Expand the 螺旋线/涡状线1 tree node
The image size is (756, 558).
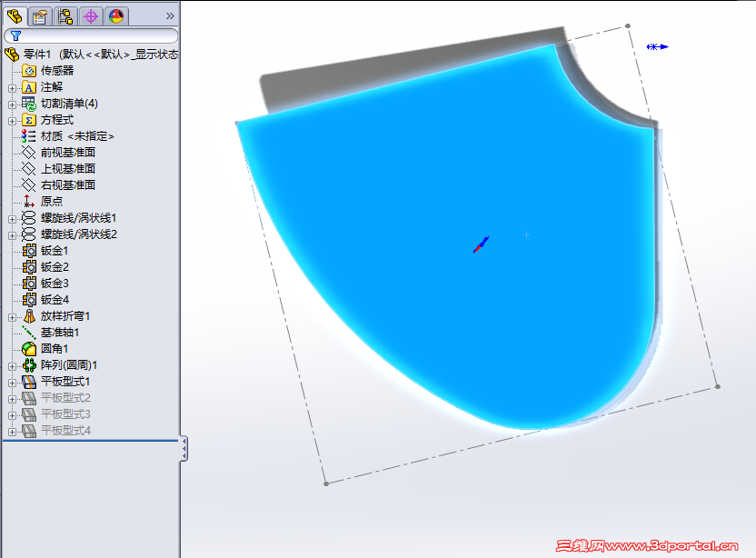pyautogui.click(x=12, y=219)
